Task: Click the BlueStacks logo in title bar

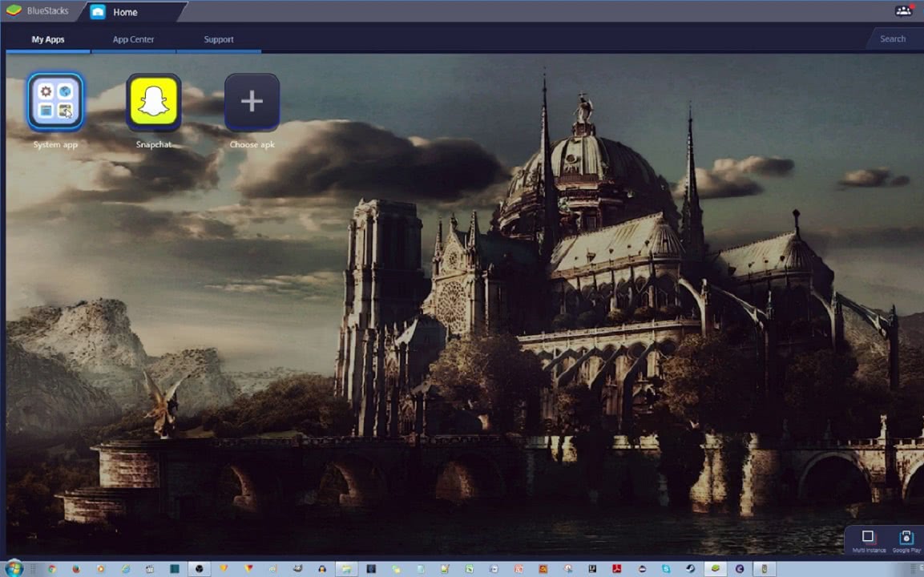Action: (14, 11)
